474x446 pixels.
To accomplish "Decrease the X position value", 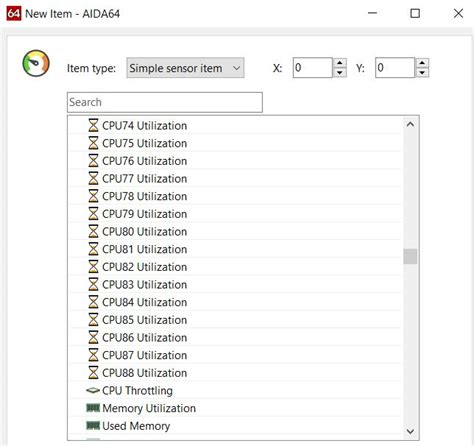I will click(340, 73).
